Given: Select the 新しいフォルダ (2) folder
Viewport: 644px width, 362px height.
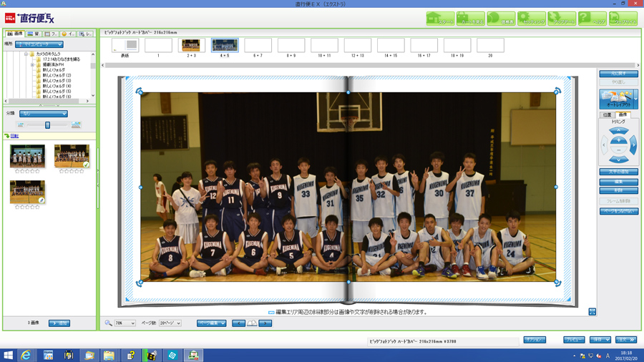Looking at the screenshot, I should [x=57, y=75].
